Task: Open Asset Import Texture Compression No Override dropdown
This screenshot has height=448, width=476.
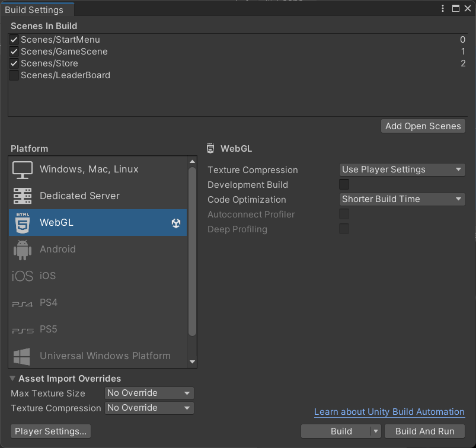Action: click(149, 408)
